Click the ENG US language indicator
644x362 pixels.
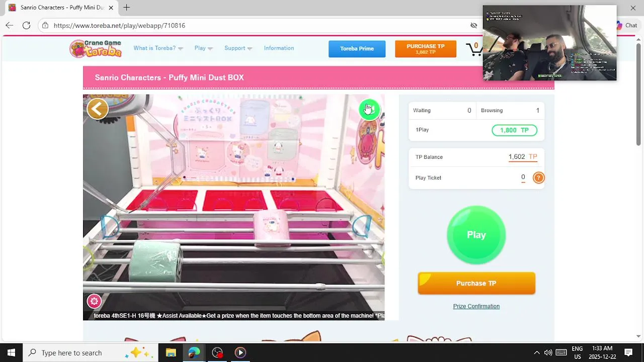tap(577, 352)
